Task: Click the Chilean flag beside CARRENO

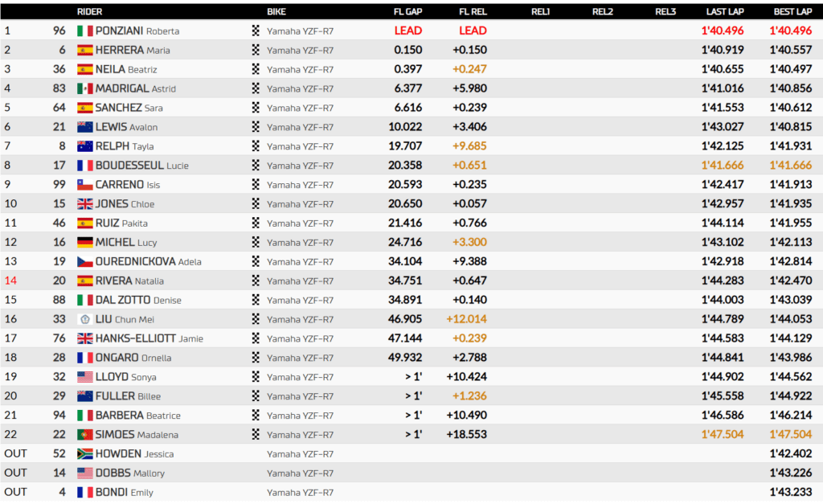Action: pos(84,185)
